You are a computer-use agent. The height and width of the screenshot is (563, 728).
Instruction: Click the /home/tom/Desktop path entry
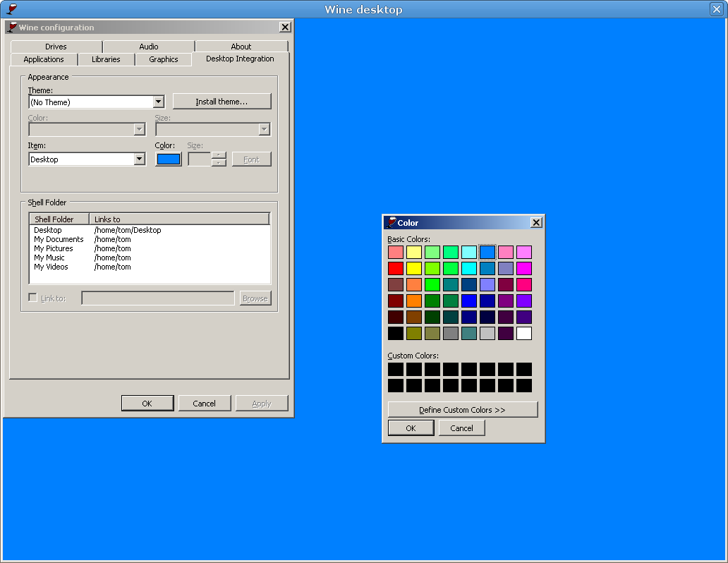(128, 230)
